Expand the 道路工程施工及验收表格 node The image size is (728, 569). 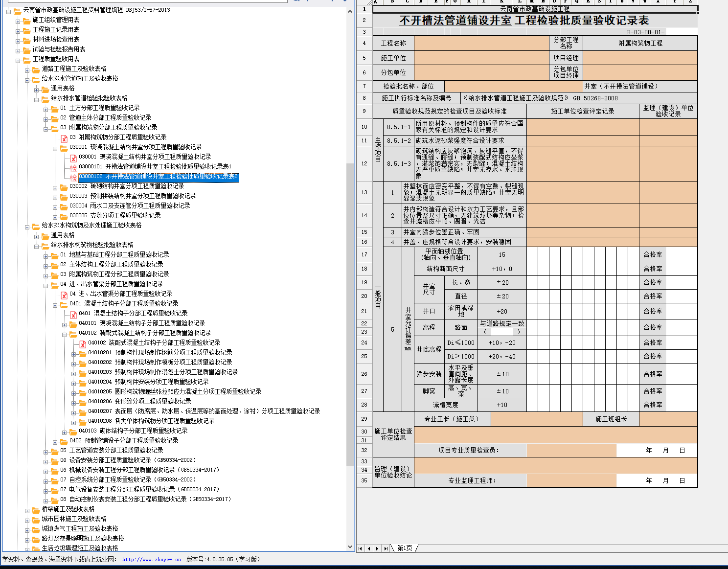pyautogui.click(x=27, y=70)
